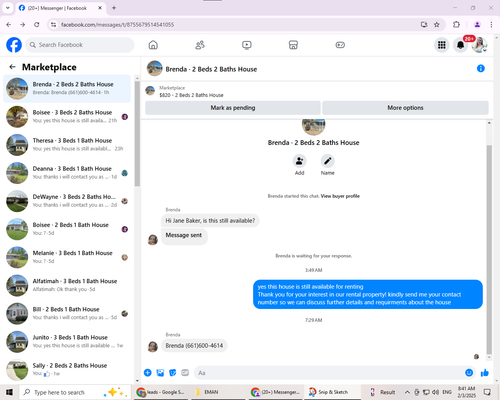
Task: Open Theresa - 3 Beds 1 Bath House chat
Action: (67, 145)
